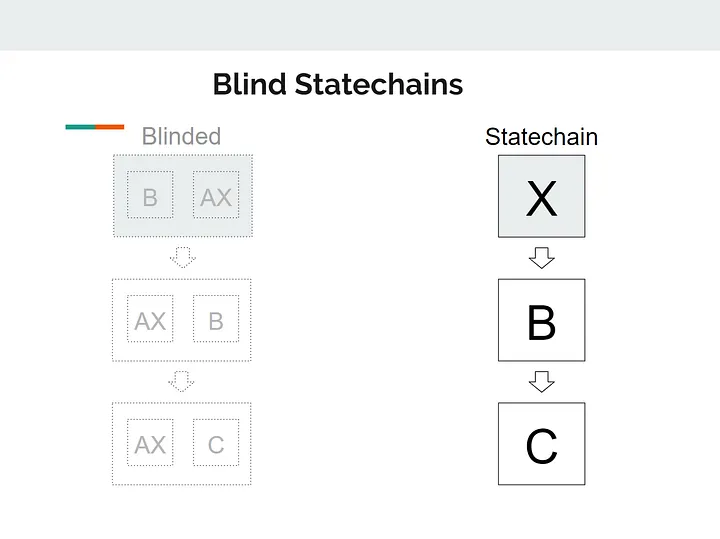Click the B box in the shaded Blinded group
This screenshot has width=720, height=539.
[x=150, y=196]
